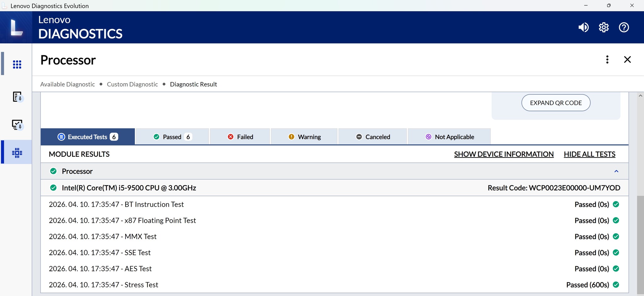Switch to the Warning tab

point(304,137)
